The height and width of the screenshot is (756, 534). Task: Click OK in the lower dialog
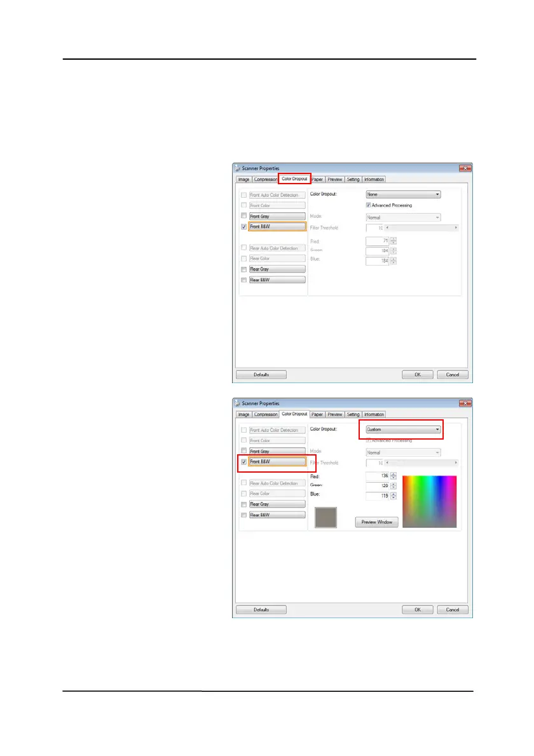point(417,609)
